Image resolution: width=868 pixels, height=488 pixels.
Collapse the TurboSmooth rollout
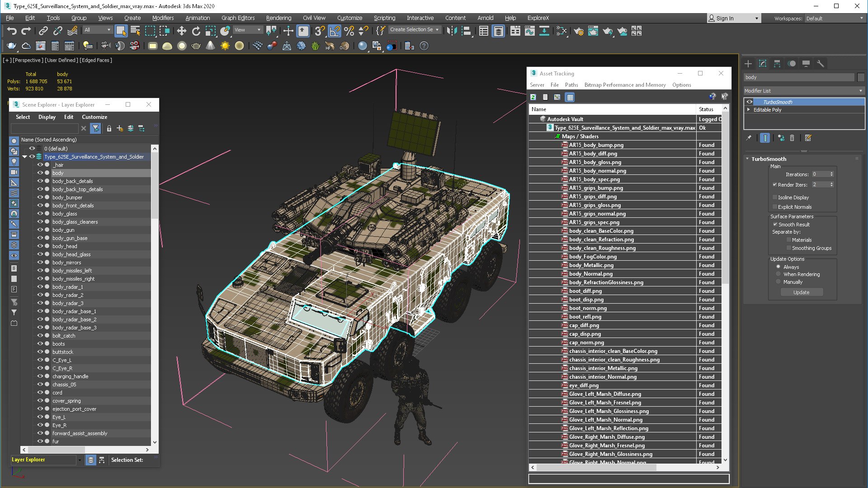pyautogui.click(x=747, y=159)
